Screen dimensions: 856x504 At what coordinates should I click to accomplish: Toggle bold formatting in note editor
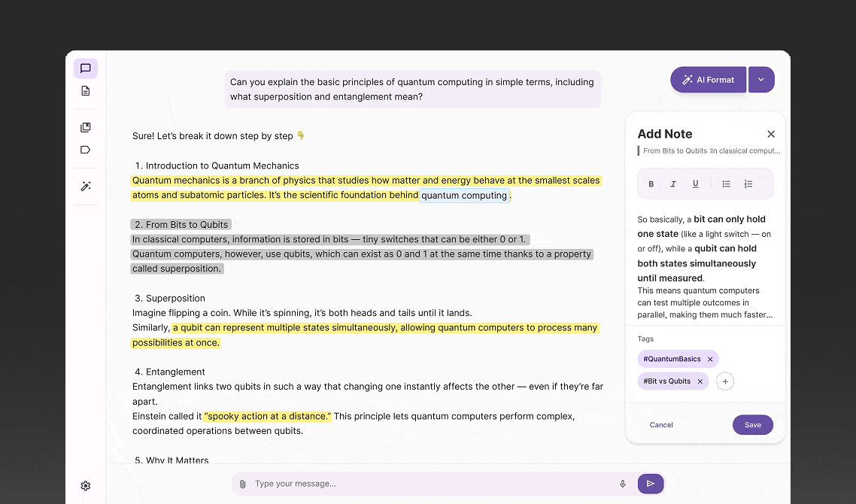pyautogui.click(x=651, y=184)
